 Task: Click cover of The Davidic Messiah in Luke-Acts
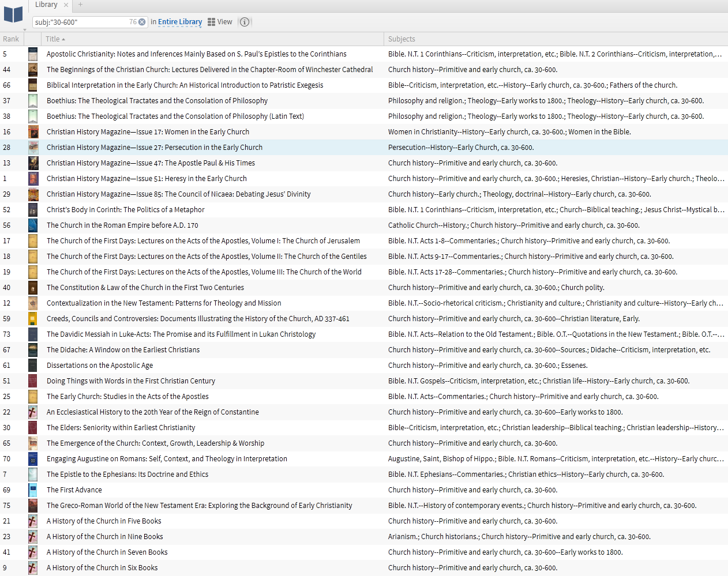(33, 334)
